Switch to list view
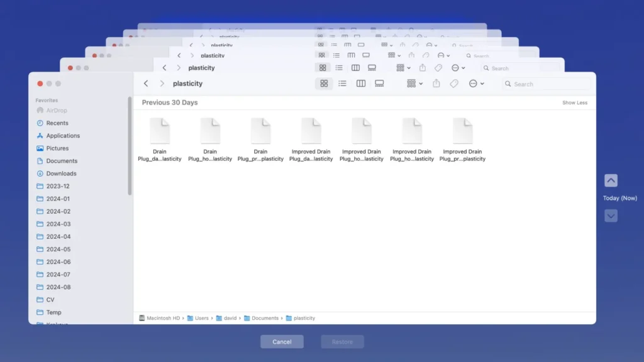The image size is (644, 362). (x=342, y=83)
